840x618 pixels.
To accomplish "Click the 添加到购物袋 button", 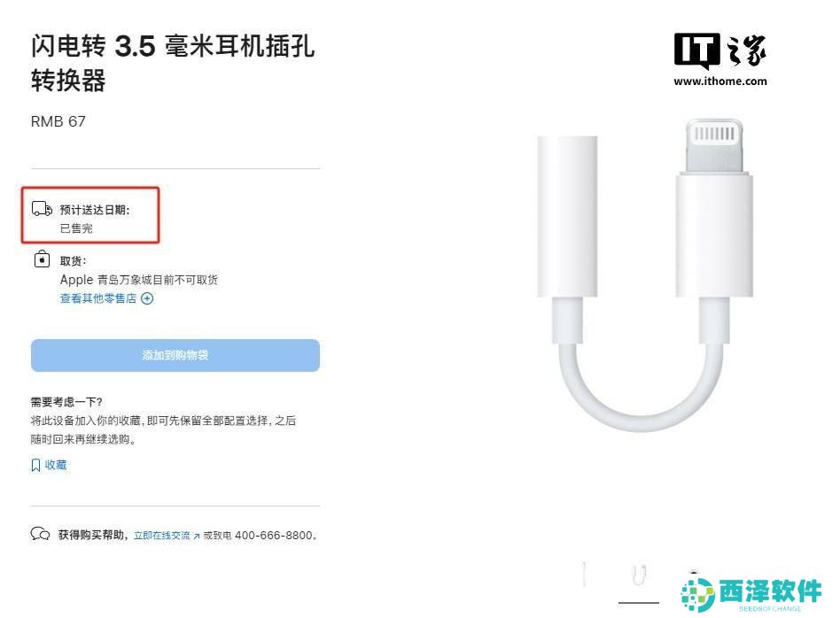I will 175,355.
